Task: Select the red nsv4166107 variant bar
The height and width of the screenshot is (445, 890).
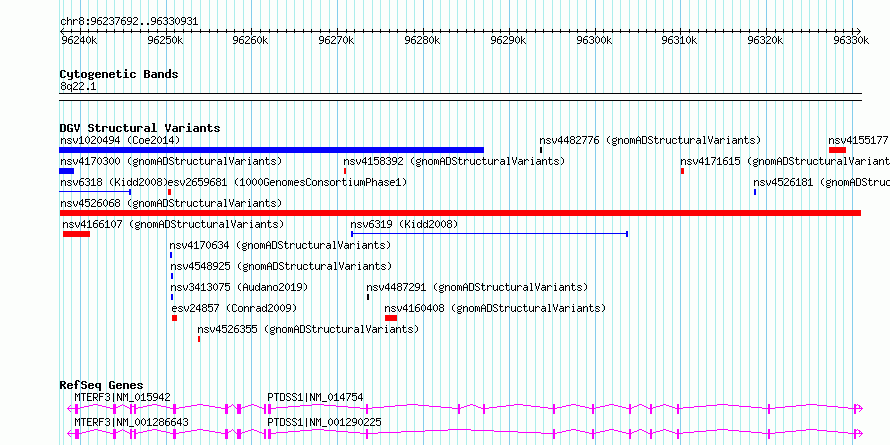Action: click(x=76, y=234)
